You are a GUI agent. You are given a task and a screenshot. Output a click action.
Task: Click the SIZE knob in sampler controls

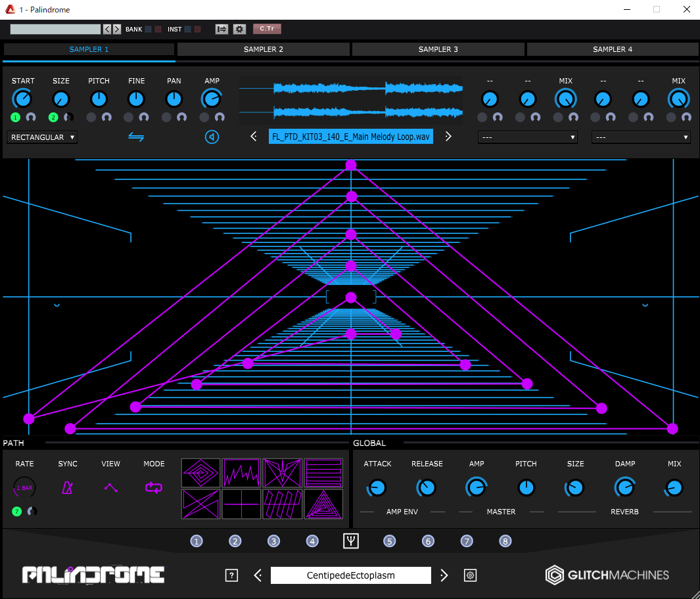coord(60,99)
